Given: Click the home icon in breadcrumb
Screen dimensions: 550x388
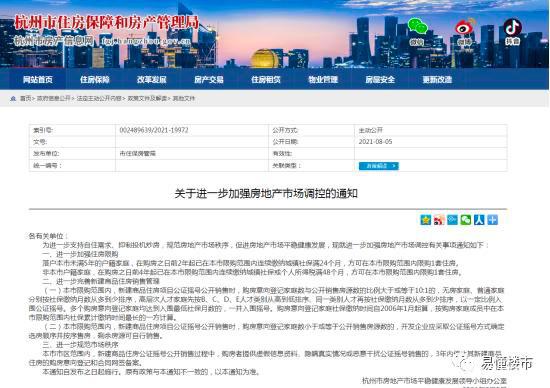Looking at the screenshot, I should pos(13,99).
